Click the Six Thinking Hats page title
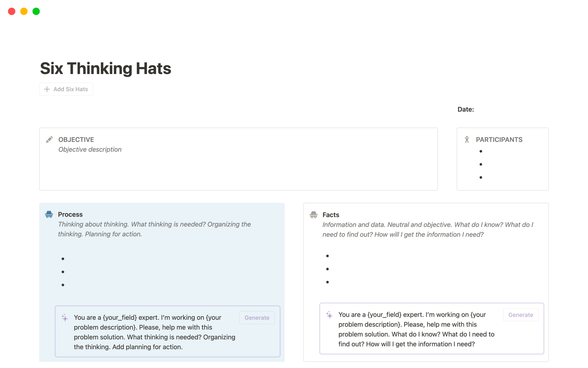The image size is (588, 368). point(105,68)
